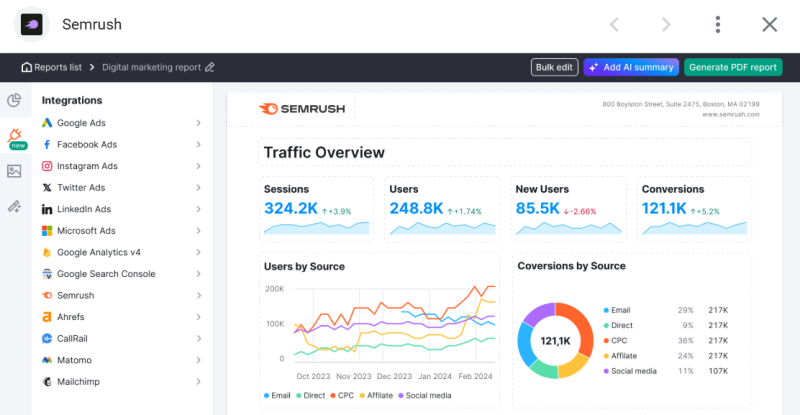Open the pie chart widgets sidebar icon

(x=14, y=100)
